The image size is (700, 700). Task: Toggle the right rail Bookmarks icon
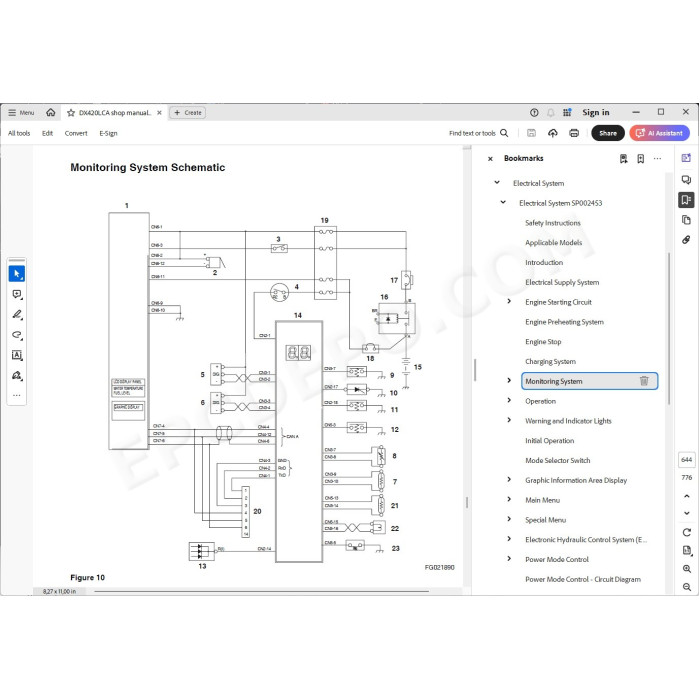tap(686, 200)
